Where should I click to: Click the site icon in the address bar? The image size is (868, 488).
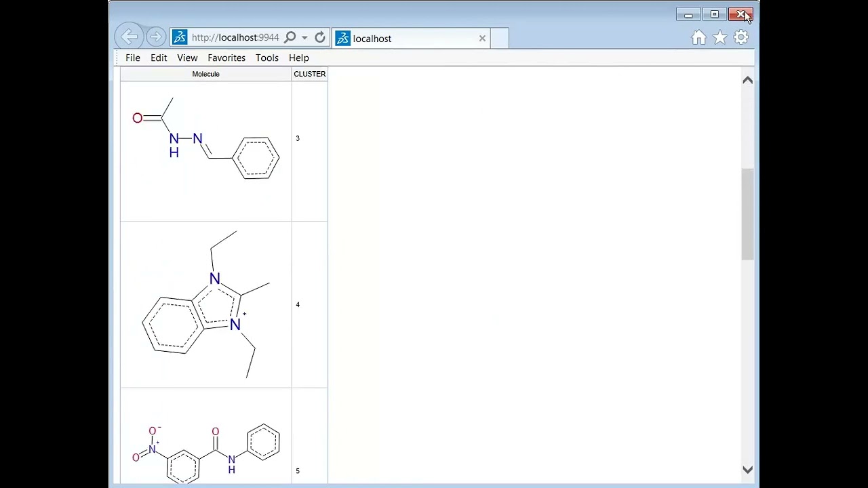[180, 37]
